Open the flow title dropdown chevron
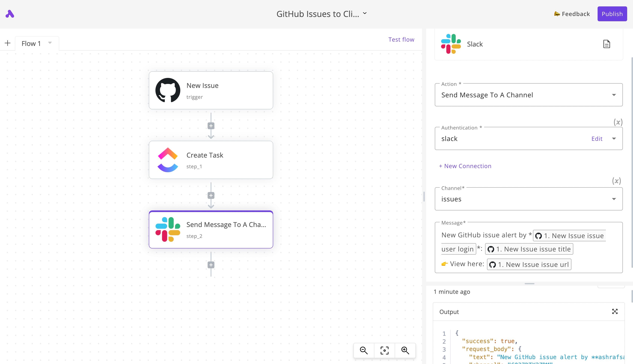The width and height of the screenshot is (633, 364). point(365,13)
